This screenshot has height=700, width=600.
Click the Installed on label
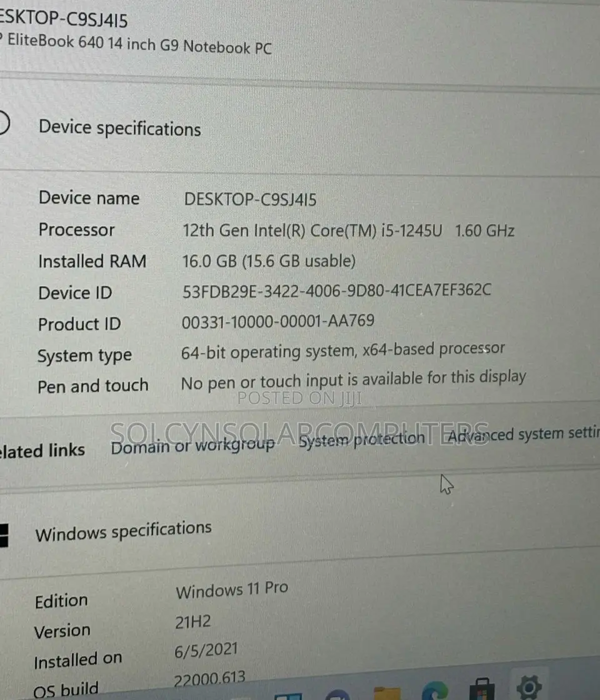[x=78, y=660]
